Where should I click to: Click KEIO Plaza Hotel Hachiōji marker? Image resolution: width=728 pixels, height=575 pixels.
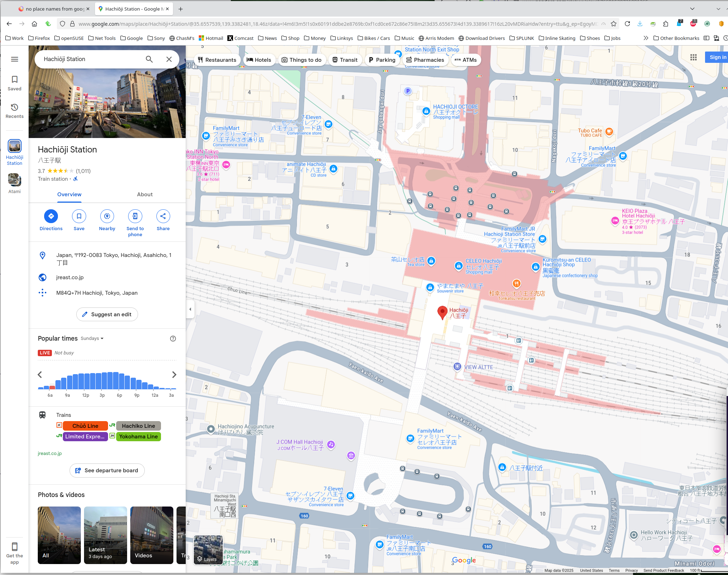pyautogui.click(x=615, y=221)
